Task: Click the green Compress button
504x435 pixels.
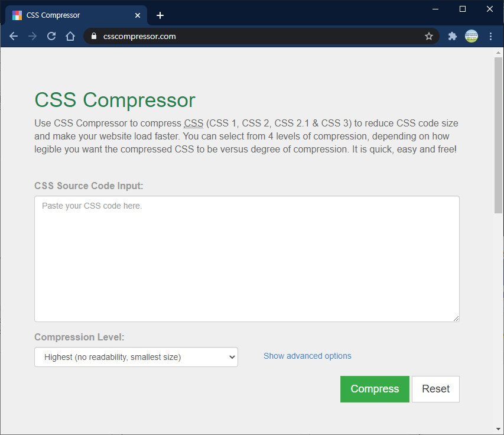Action: click(x=375, y=389)
